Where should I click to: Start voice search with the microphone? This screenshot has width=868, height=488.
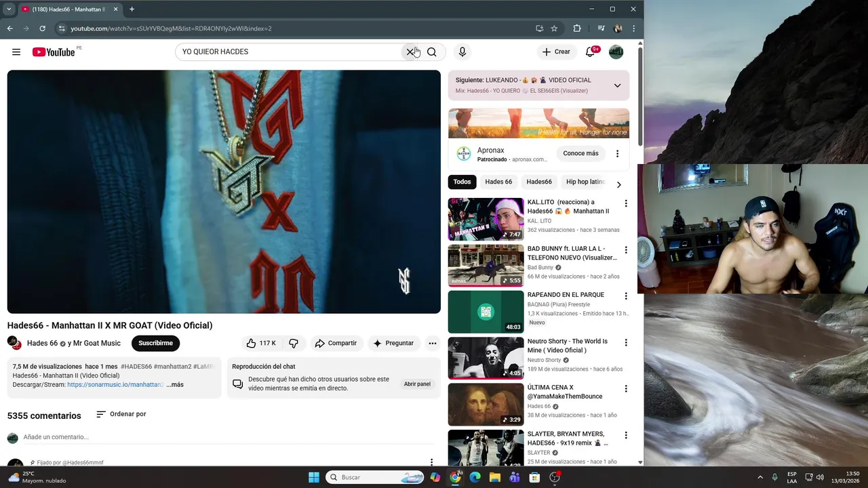click(x=462, y=52)
